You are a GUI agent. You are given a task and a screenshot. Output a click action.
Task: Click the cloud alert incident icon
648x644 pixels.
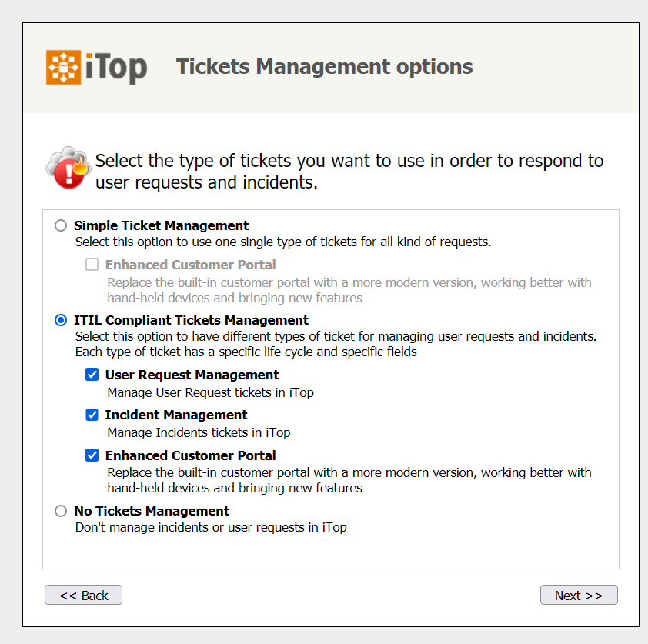[68, 167]
